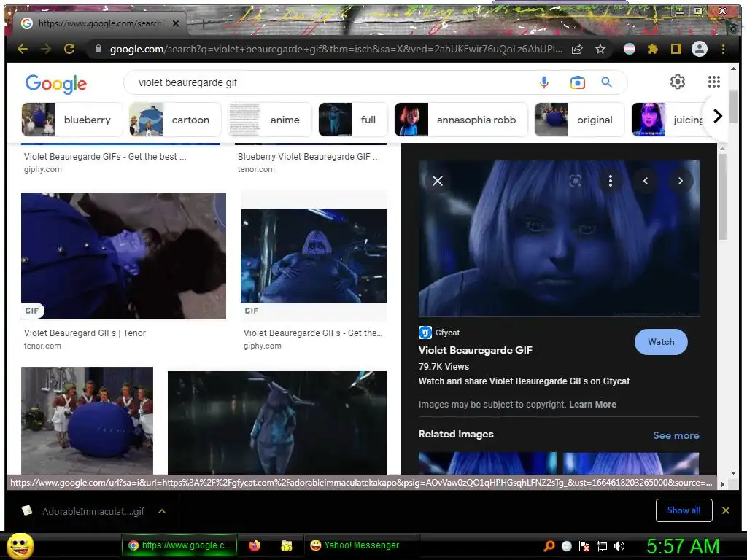747x560 pixels.
Task: Close the downloads bar
Action: (x=726, y=510)
